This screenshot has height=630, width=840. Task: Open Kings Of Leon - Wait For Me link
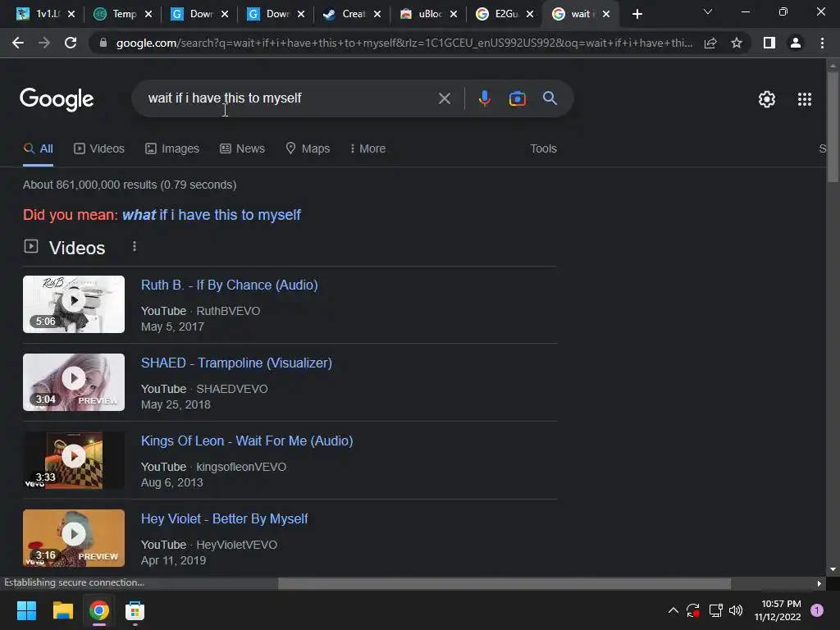tap(247, 441)
